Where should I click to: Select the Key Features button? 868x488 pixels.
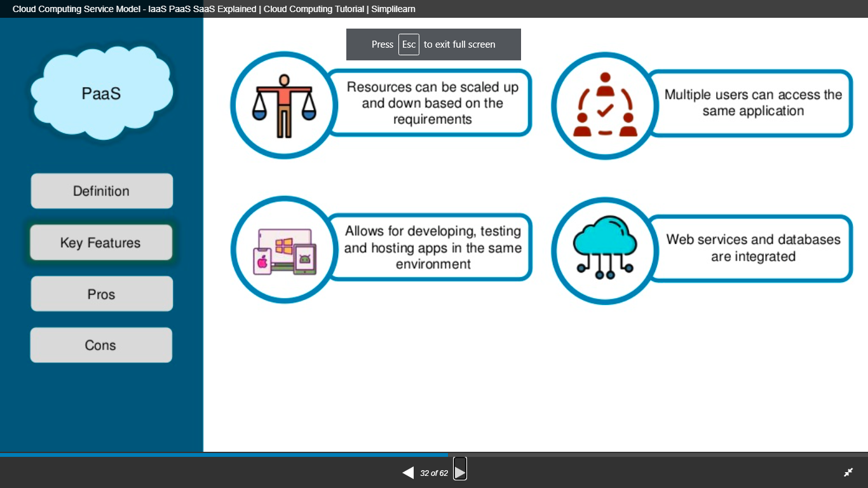101,243
